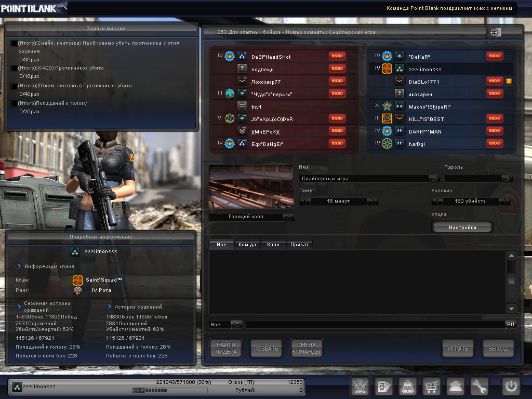Increase the time limit with right arrow
Screen dimensions: 532x399
point(373,202)
